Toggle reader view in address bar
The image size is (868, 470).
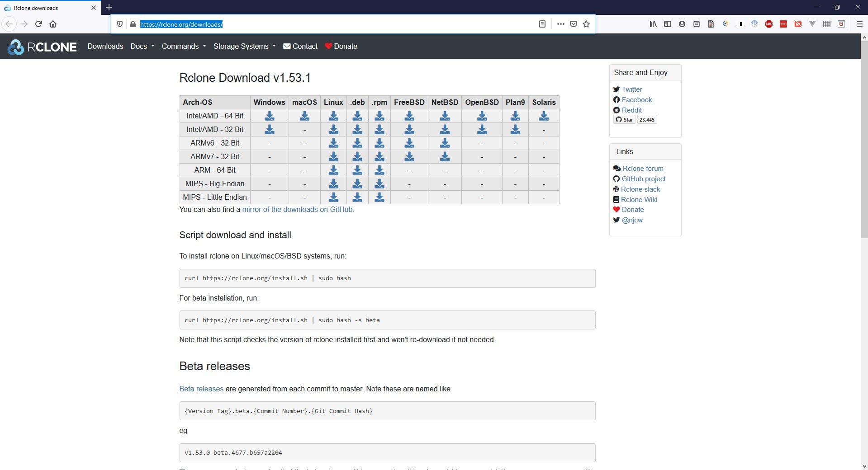pyautogui.click(x=542, y=24)
